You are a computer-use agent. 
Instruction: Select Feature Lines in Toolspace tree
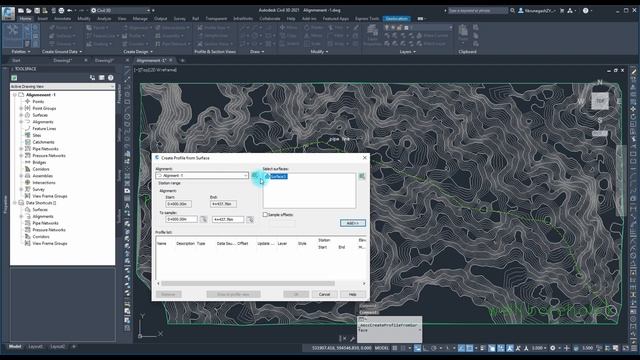pos(44,129)
